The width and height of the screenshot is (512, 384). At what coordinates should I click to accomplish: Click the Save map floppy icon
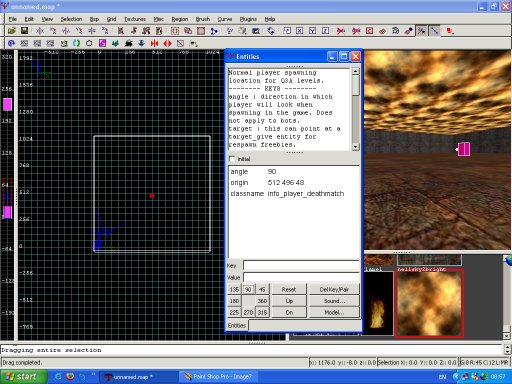click(24, 31)
